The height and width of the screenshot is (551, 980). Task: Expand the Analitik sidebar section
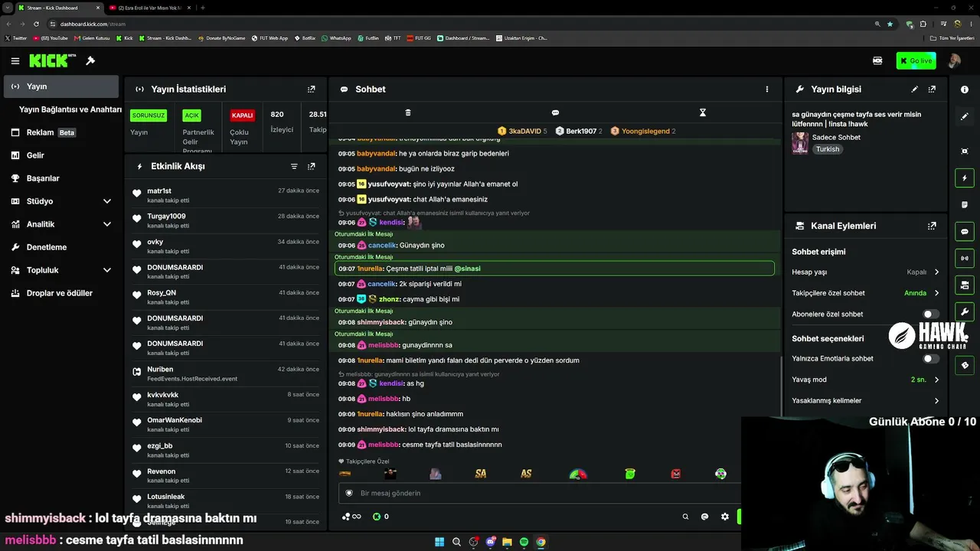(62, 224)
